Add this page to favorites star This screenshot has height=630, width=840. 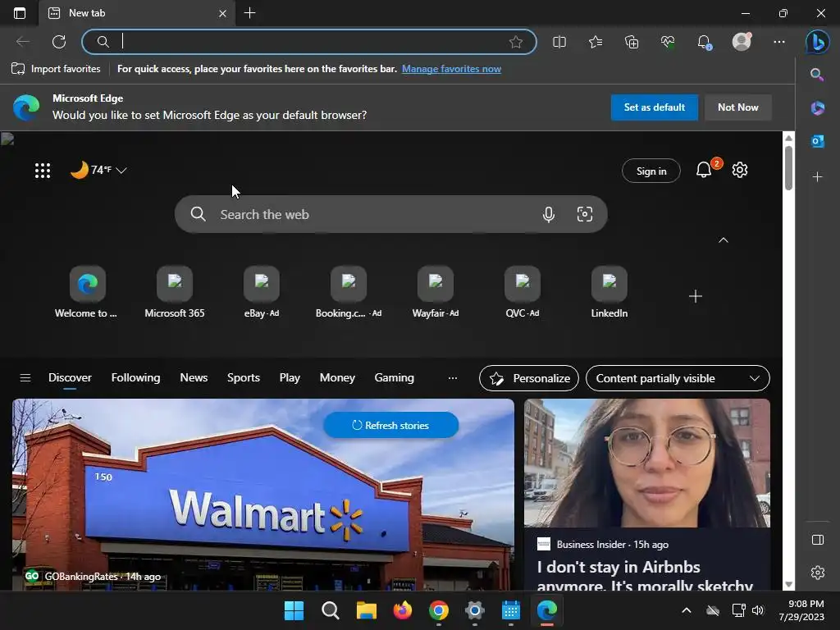pyautogui.click(x=516, y=42)
